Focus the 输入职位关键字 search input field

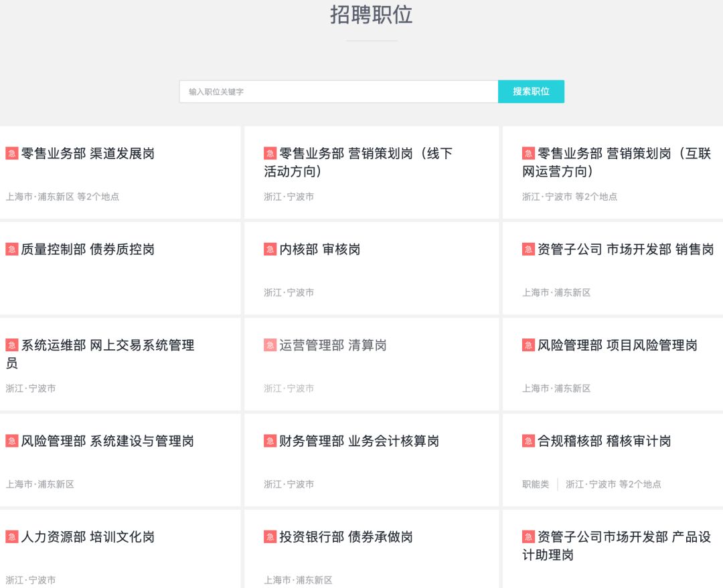click(338, 92)
